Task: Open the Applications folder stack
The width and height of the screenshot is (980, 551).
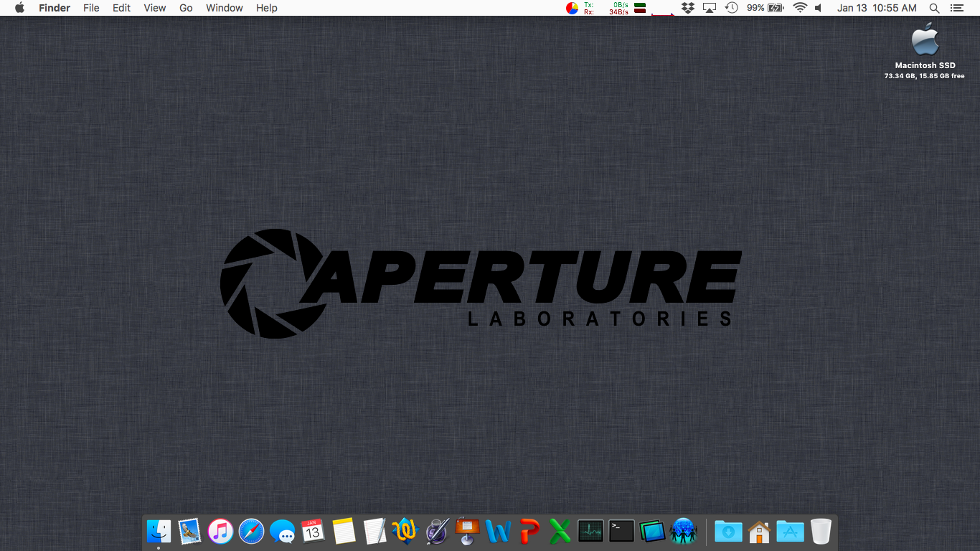Action: [790, 532]
